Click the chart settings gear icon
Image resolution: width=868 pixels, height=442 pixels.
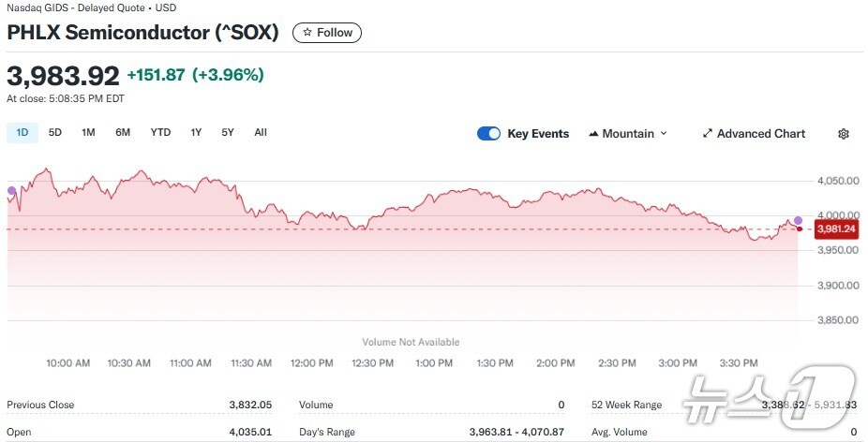point(843,134)
